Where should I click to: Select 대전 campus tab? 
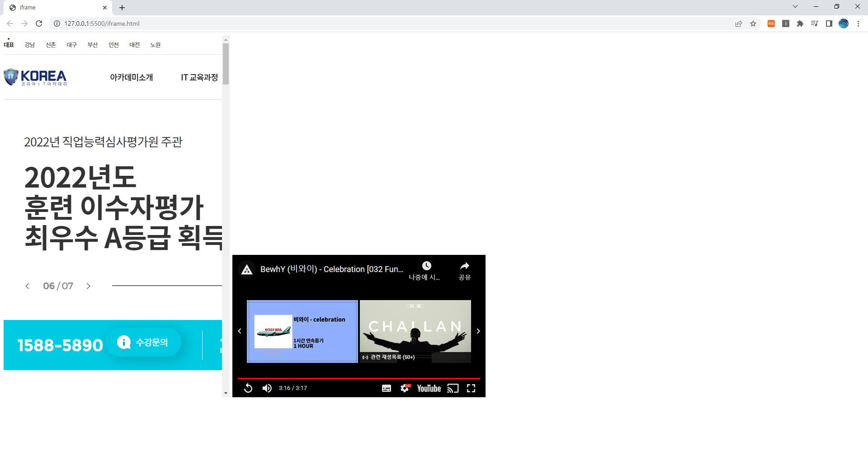[135, 45]
